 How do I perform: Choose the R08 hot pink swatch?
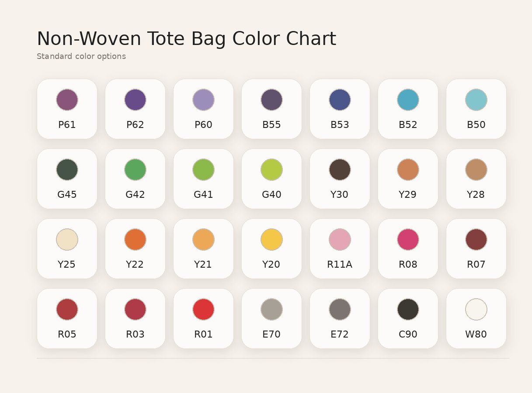[408, 239]
